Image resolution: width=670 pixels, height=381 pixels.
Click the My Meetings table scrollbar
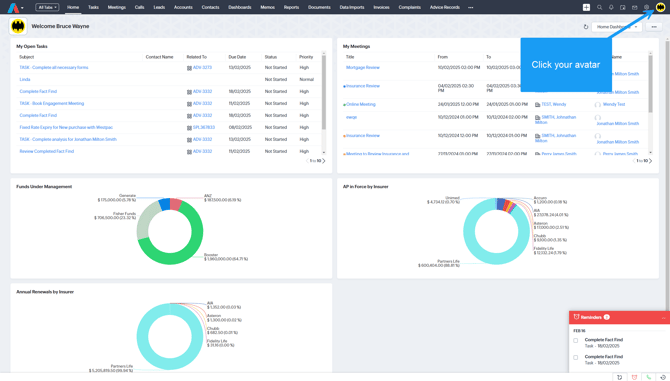click(650, 84)
